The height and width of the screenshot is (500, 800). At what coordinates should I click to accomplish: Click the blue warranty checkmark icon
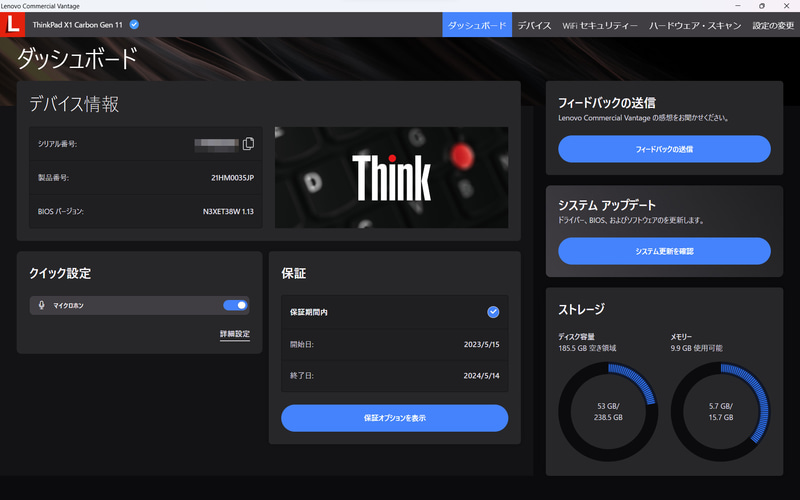(x=493, y=312)
